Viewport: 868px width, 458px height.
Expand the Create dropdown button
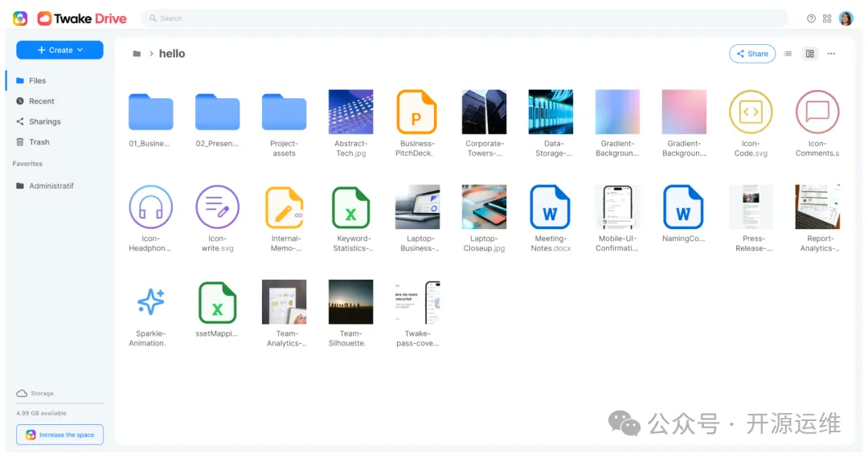pyautogui.click(x=60, y=50)
